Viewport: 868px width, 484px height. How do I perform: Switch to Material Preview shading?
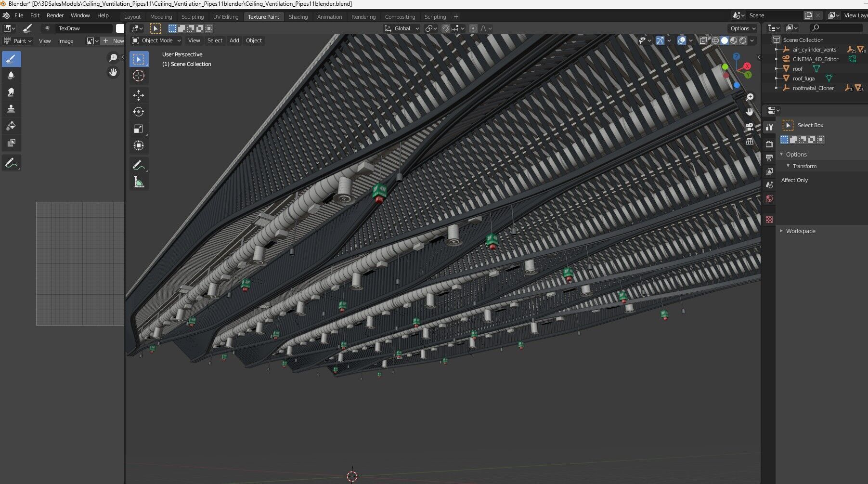coord(734,40)
